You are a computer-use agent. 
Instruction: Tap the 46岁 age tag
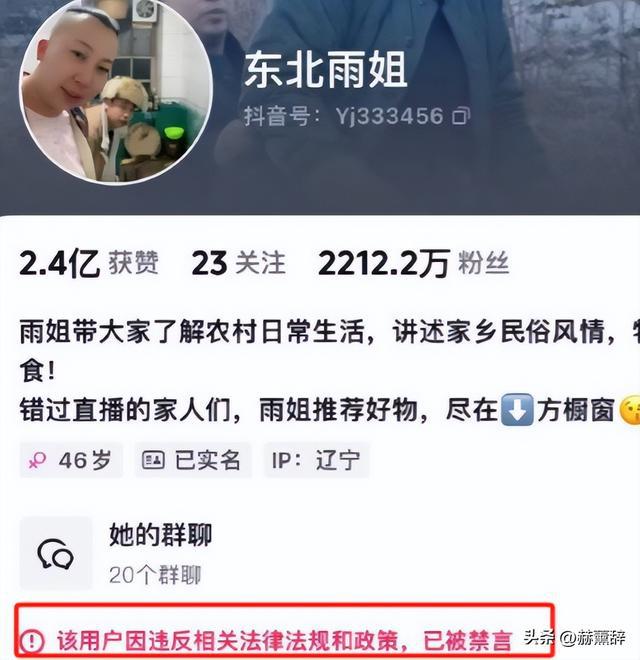(71, 460)
